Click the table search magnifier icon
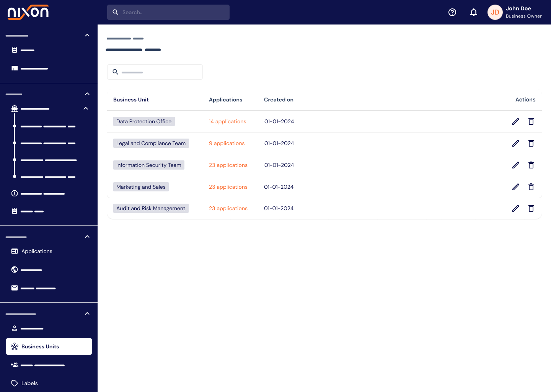The width and height of the screenshot is (551, 392). (x=115, y=72)
